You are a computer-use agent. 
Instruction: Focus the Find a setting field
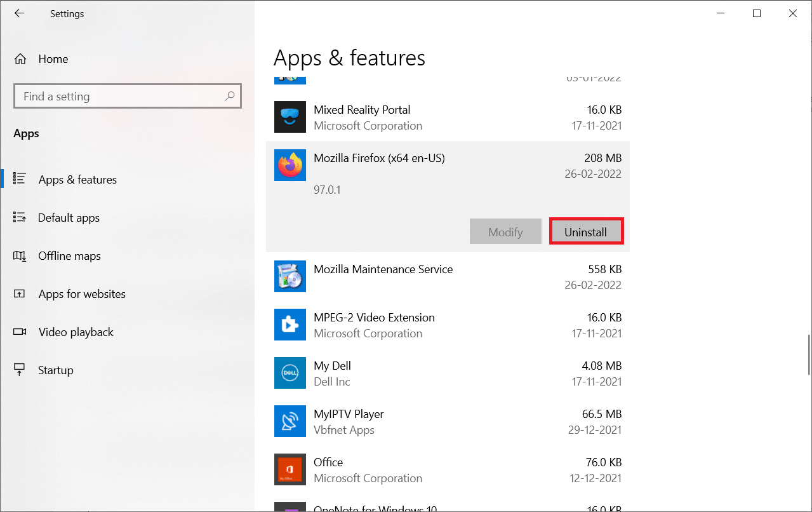pyautogui.click(x=127, y=97)
